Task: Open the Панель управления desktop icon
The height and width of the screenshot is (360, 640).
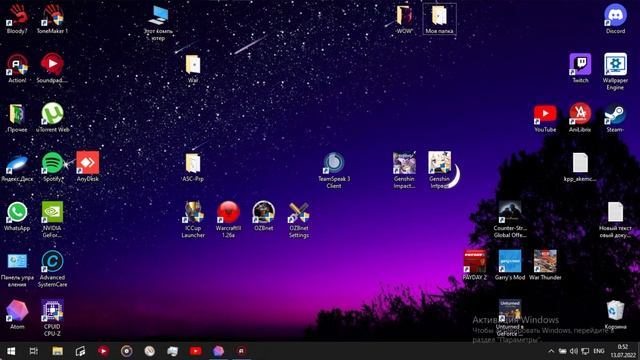Action: [x=17, y=269]
